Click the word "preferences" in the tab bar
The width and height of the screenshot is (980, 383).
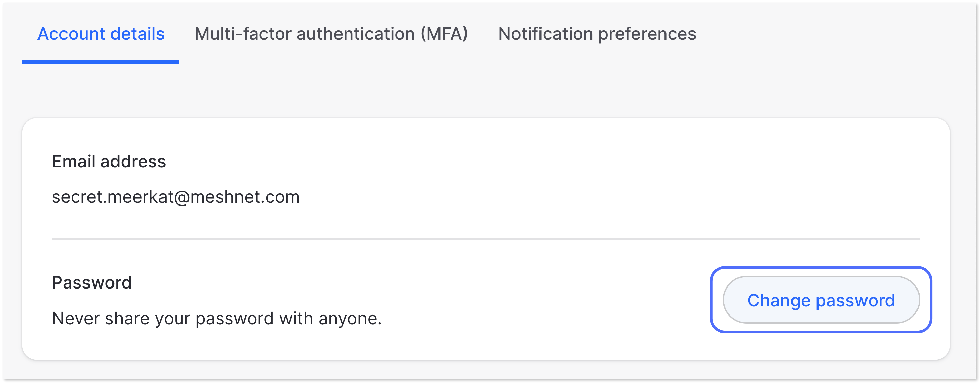647,34
